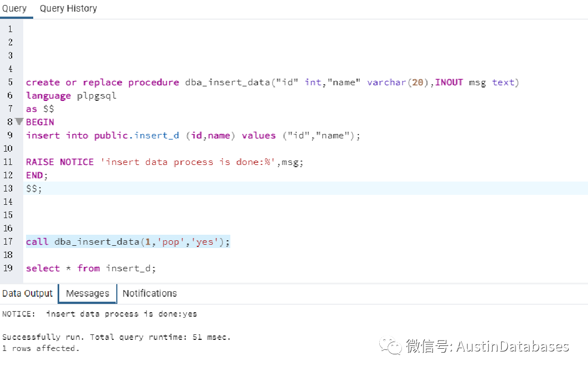Switch to the Query History tab
The width and height of the screenshot is (588, 372).
(68, 8)
